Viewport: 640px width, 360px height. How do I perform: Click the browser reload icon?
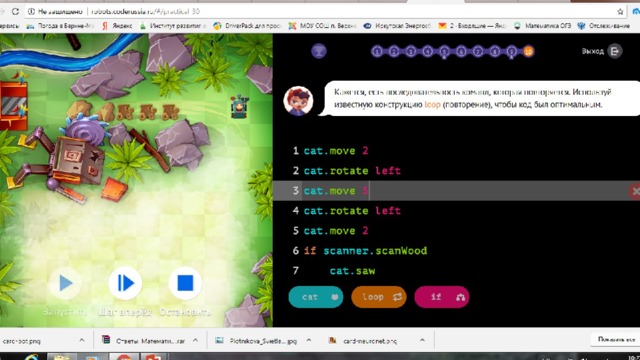[x=16, y=11]
